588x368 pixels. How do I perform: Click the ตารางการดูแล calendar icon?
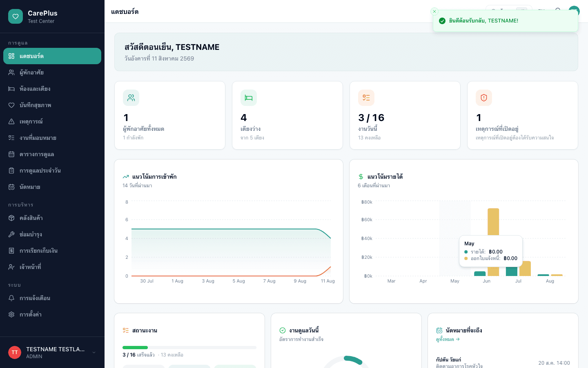click(11, 154)
